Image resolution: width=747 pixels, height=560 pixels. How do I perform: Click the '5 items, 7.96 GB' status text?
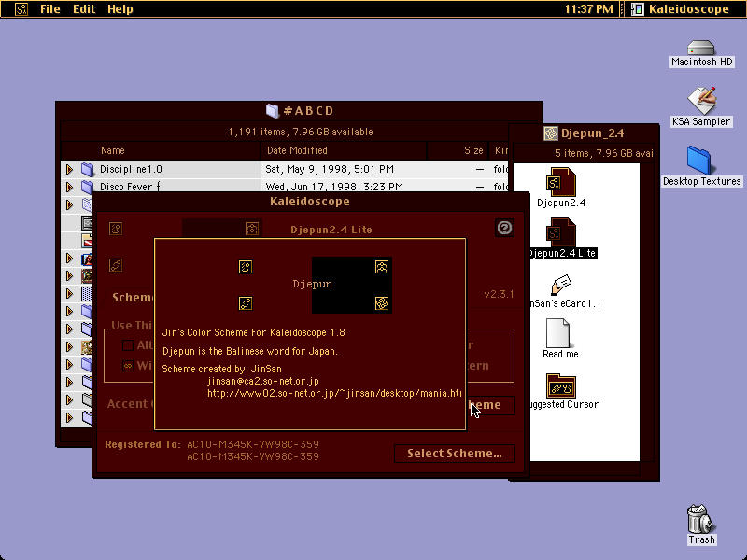pyautogui.click(x=603, y=153)
